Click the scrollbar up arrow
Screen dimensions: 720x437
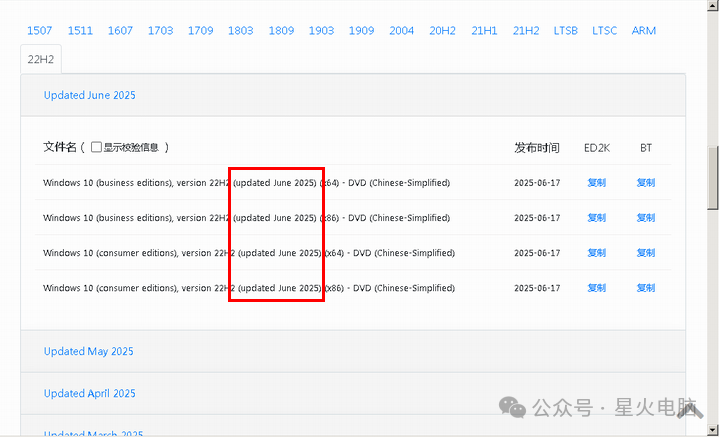(x=713, y=6)
